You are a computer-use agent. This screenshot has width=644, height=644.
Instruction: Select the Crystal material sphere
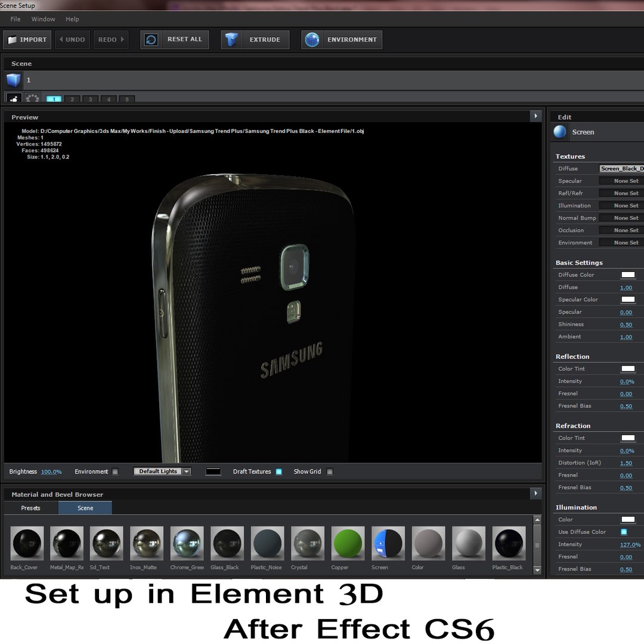[308, 543]
